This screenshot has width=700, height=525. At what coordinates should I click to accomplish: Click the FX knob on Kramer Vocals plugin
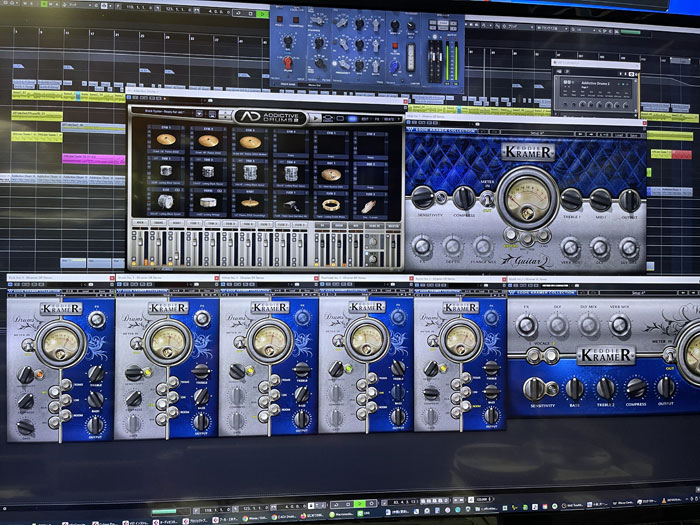527,325
